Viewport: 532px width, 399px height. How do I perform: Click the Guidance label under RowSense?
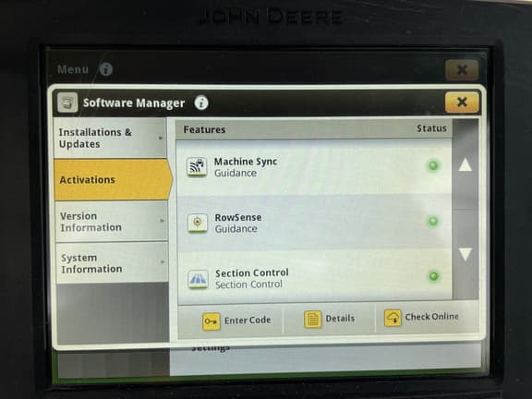tap(236, 229)
